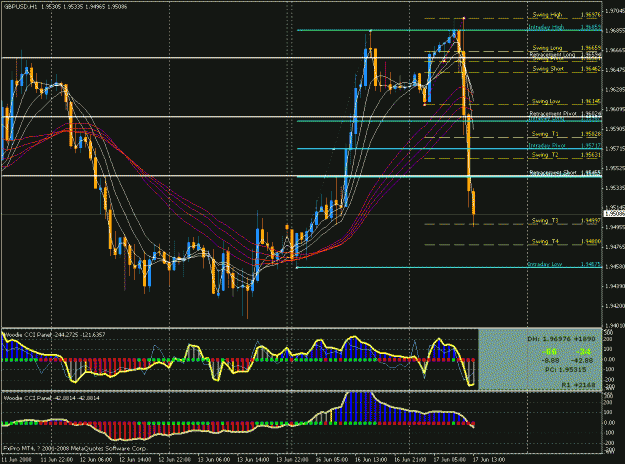Click the '11 Jun 22:00' label on the time axis
The height and width of the screenshot is (464, 625).
[x=57, y=459]
